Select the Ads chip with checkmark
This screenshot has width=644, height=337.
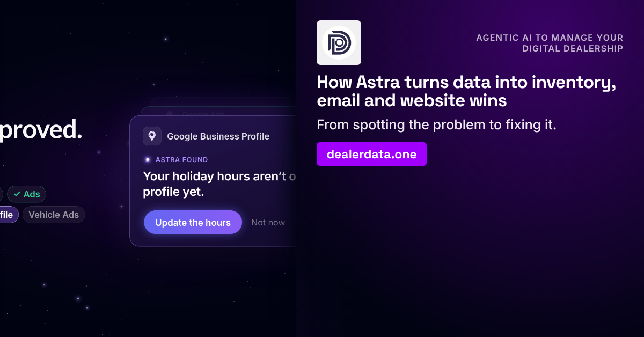[x=27, y=194]
